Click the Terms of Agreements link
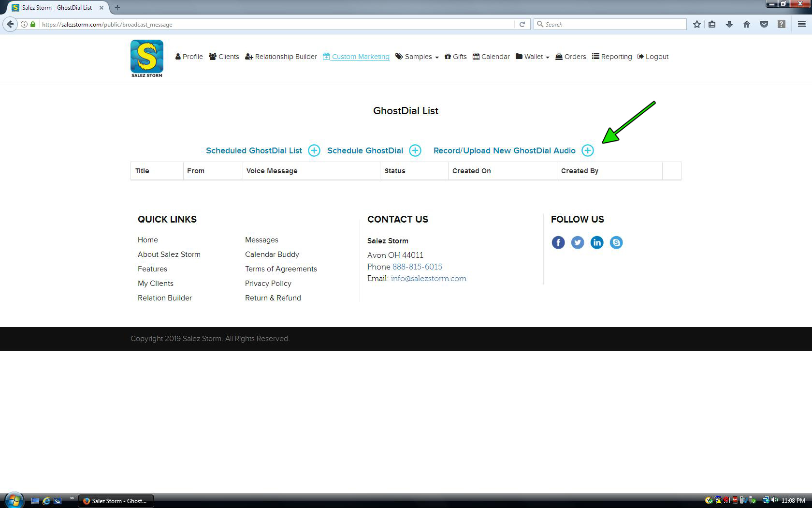This screenshot has height=508, width=812. click(281, 269)
